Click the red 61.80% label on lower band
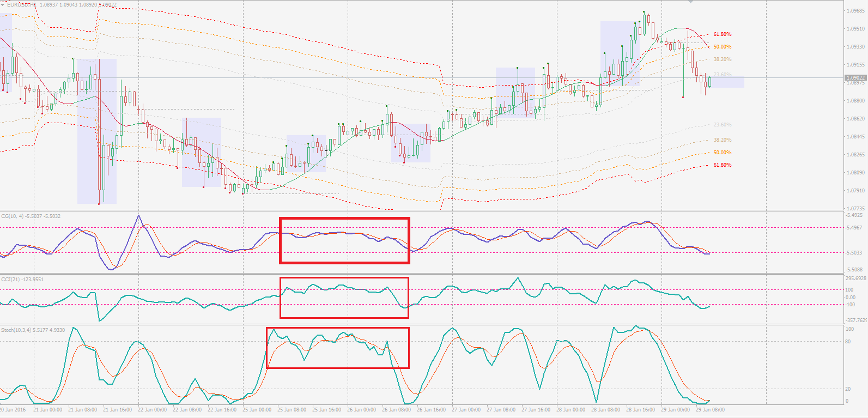This screenshot has width=868, height=418. [723, 165]
